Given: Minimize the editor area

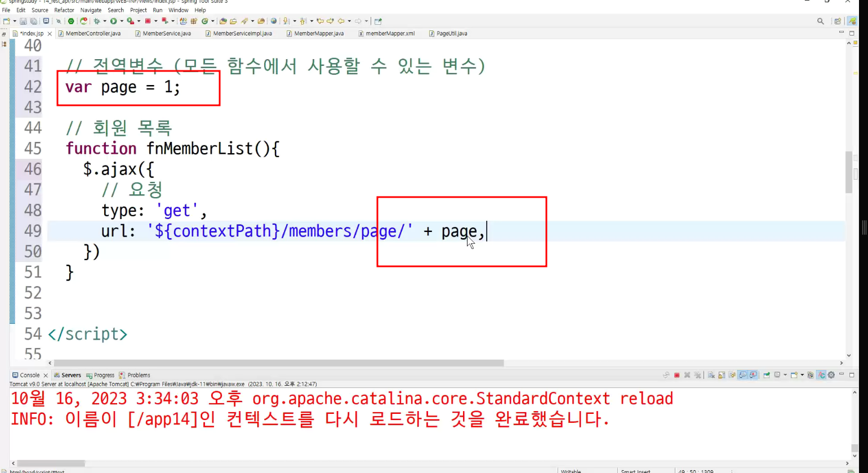Looking at the screenshot, I should 842,33.
